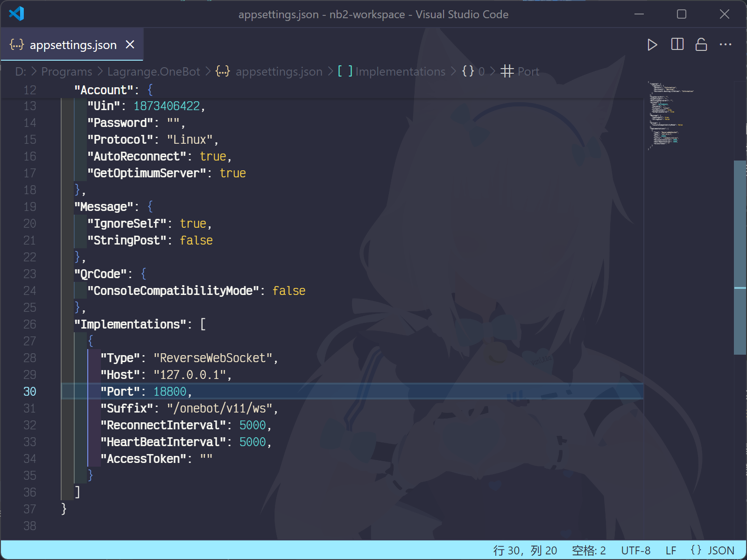Open the More Actions ellipsis menu

726,44
